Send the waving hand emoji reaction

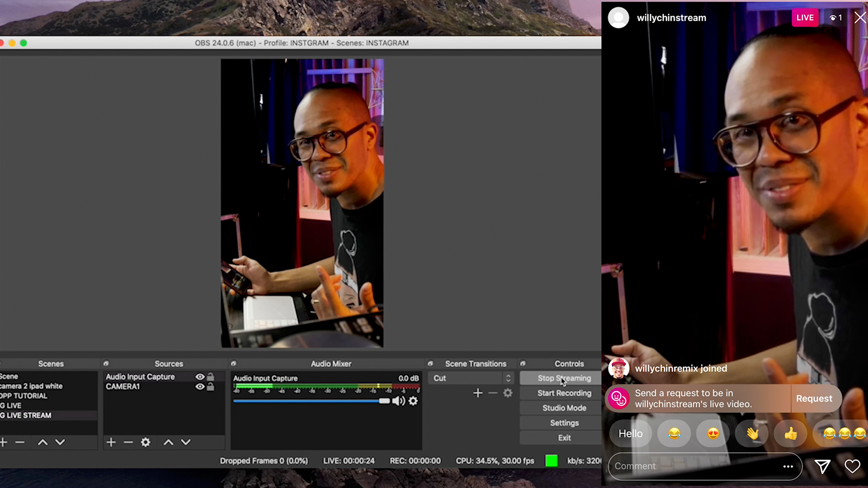coord(752,434)
